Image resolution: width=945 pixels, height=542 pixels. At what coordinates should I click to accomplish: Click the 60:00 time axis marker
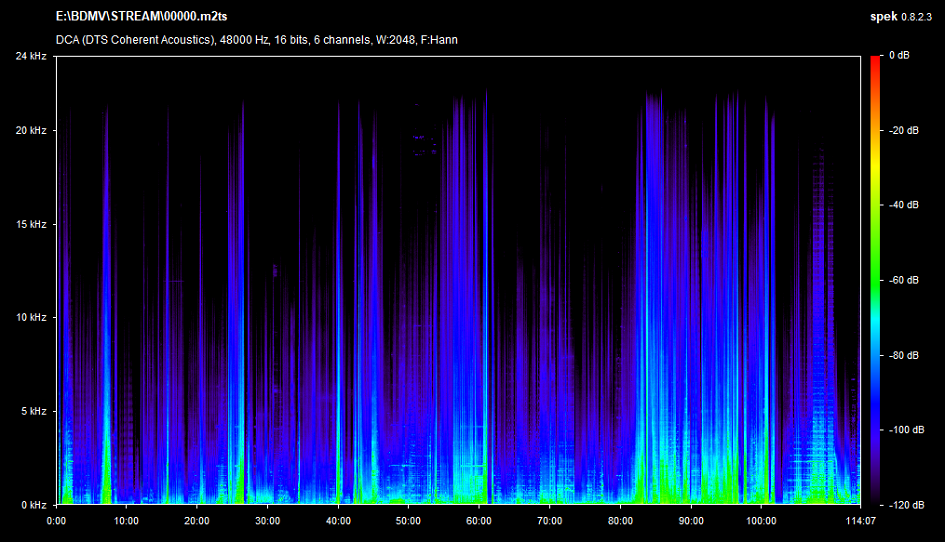(479, 521)
